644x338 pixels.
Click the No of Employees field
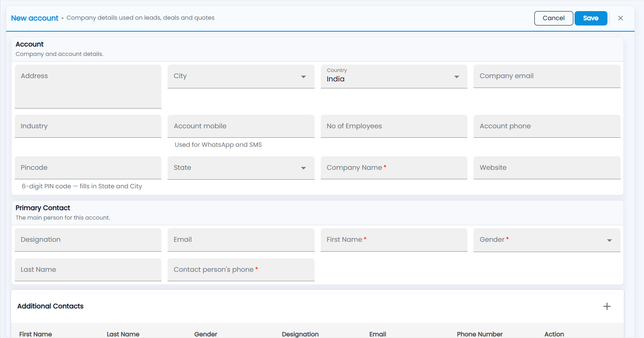point(394,126)
